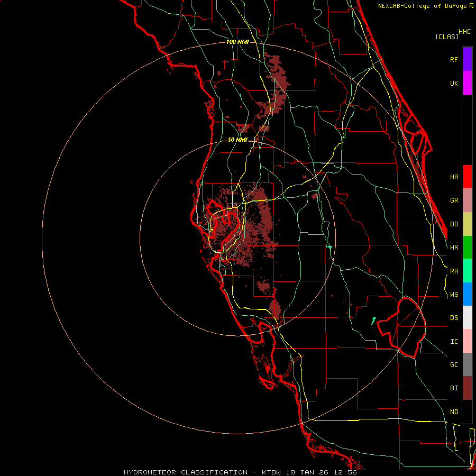The image size is (476, 476).
Task: Click the brown BI legend swatch
Action: coord(467,388)
